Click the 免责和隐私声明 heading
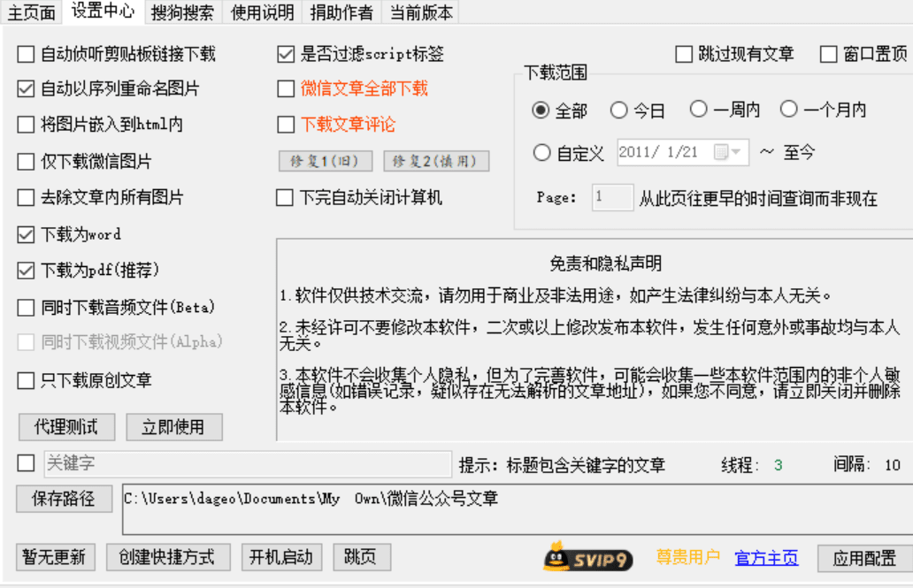Image resolution: width=913 pixels, height=588 pixels. point(605,263)
